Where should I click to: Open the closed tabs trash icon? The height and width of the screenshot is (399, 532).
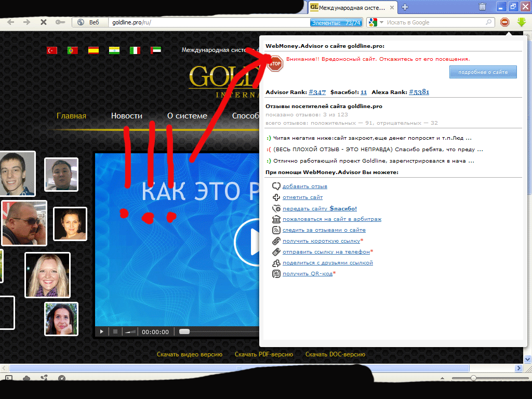[x=482, y=7]
